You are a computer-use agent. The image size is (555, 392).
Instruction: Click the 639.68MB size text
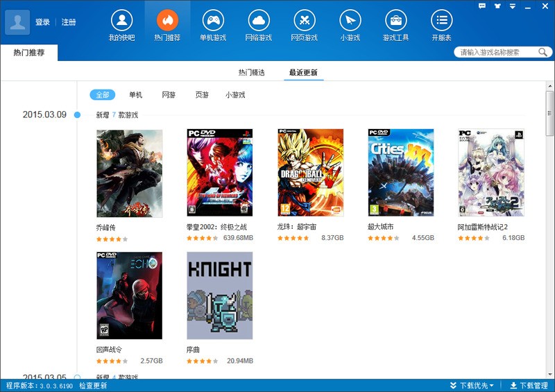[x=238, y=238]
